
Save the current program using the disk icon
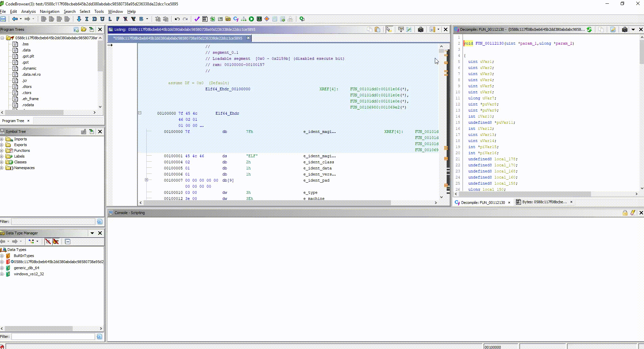coord(3,19)
